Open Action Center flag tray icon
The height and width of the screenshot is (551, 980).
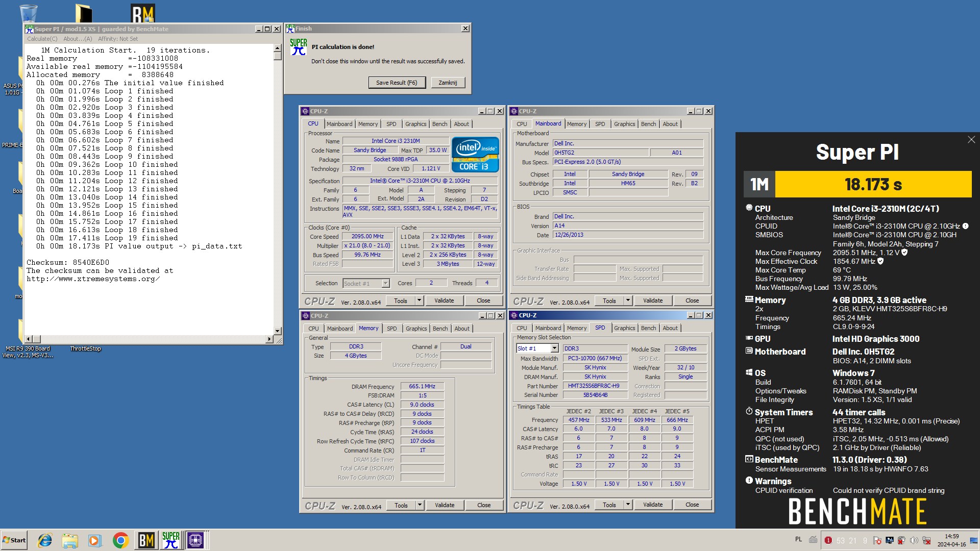(x=877, y=540)
